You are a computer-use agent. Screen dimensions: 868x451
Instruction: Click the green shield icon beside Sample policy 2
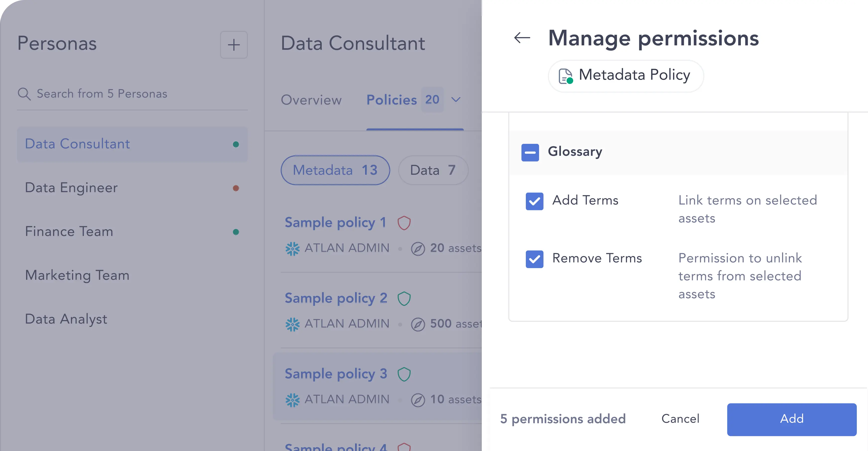[x=404, y=298]
